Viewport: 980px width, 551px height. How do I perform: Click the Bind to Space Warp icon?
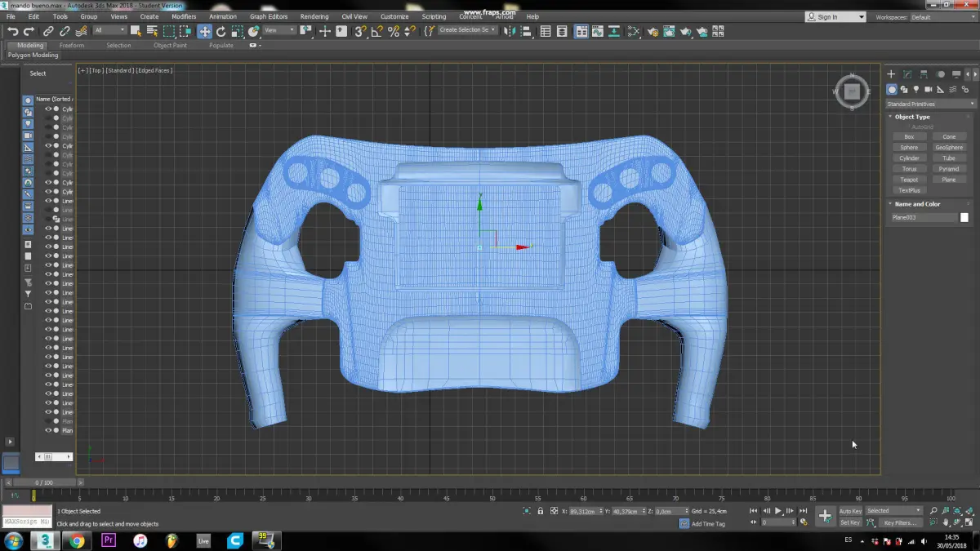[x=81, y=31]
